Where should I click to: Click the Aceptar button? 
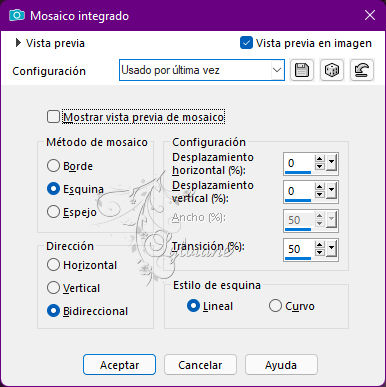(119, 365)
